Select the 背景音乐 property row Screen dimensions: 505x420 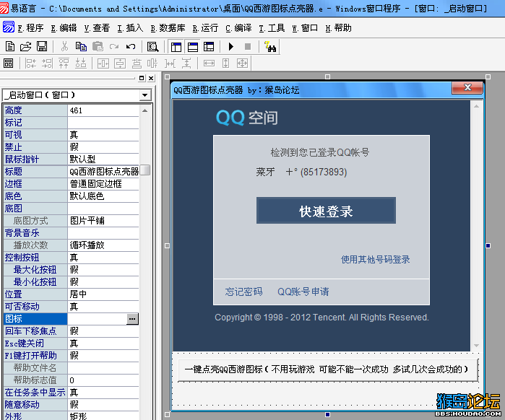coord(72,233)
